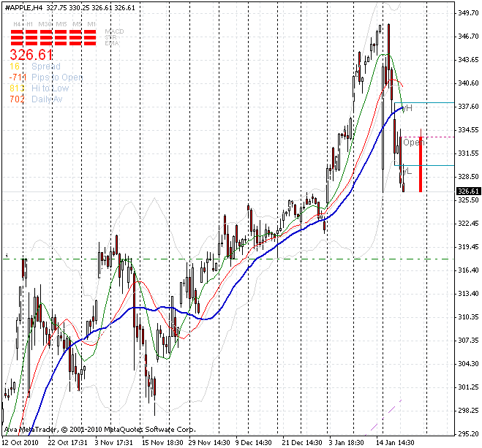The width and height of the screenshot is (482, 448).
Task: Click the 316.40 price axis label
Action: tap(468, 270)
